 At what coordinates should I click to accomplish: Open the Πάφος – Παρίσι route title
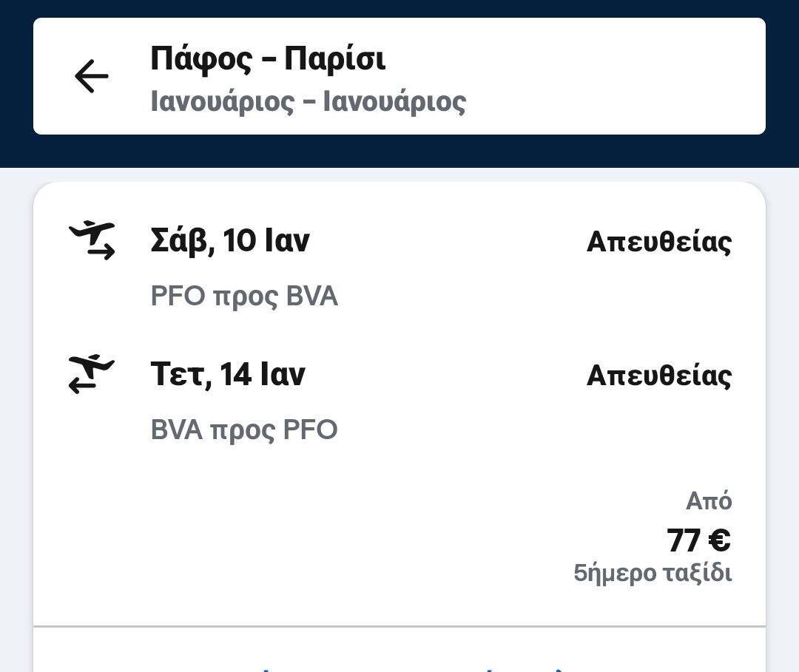[268, 59]
